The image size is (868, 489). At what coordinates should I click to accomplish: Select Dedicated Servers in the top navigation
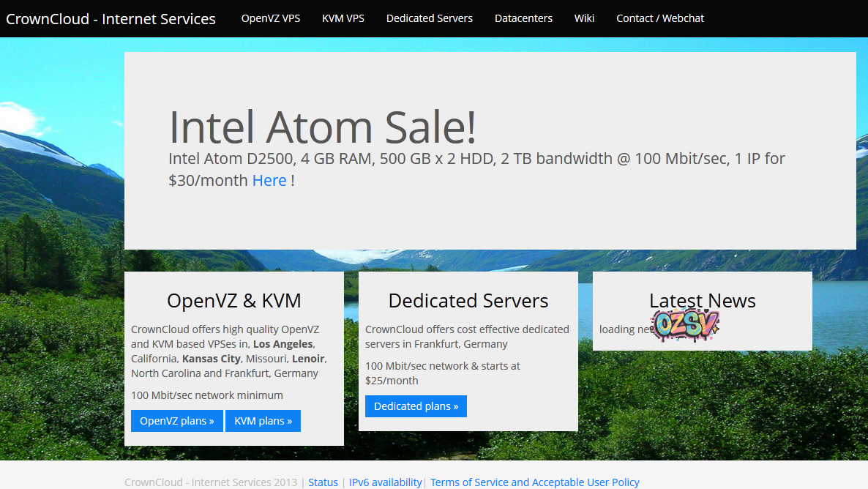(x=430, y=18)
